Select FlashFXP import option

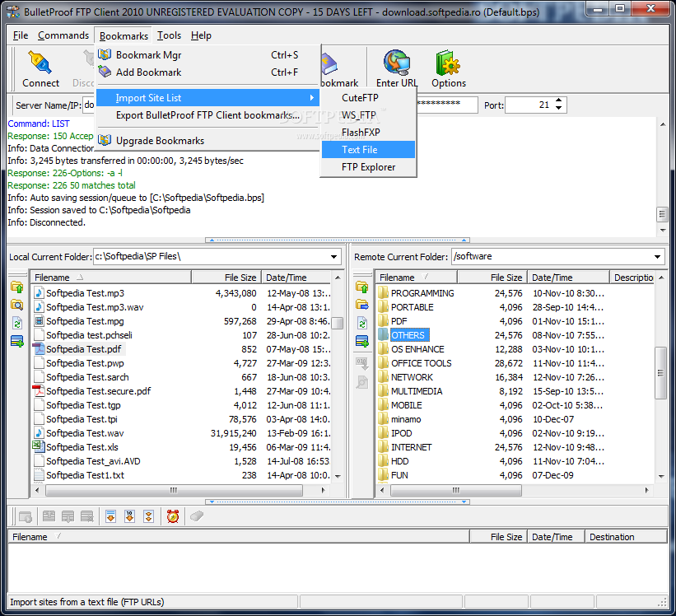(x=368, y=133)
